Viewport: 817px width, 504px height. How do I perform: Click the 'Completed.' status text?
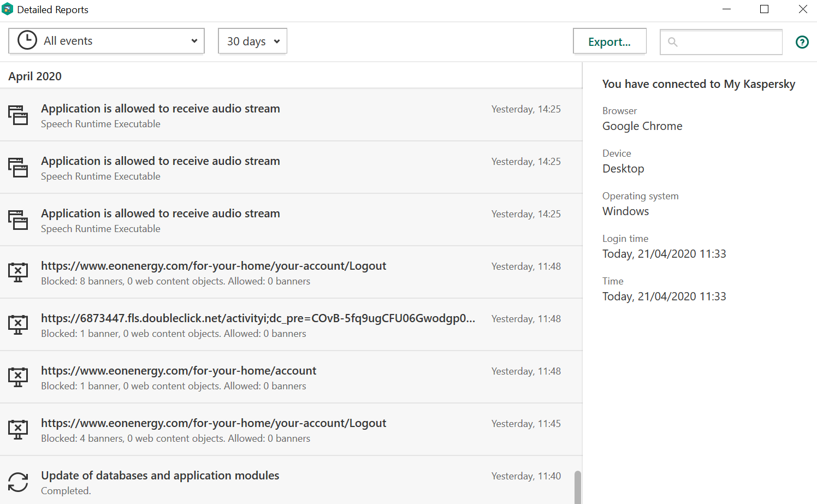(66, 491)
